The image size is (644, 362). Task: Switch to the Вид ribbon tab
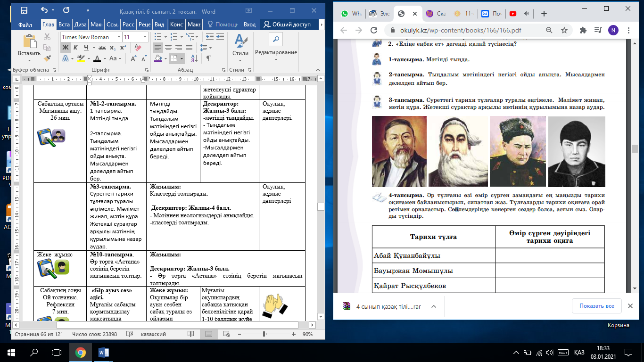159,25
